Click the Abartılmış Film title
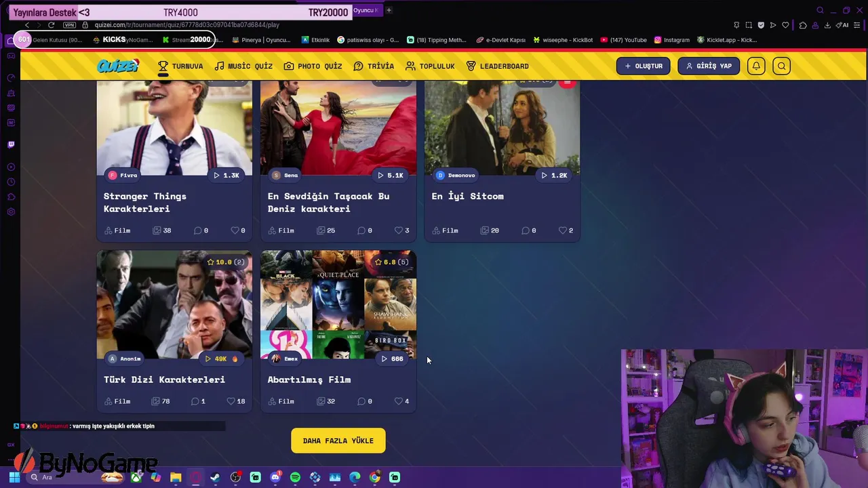 (x=309, y=380)
